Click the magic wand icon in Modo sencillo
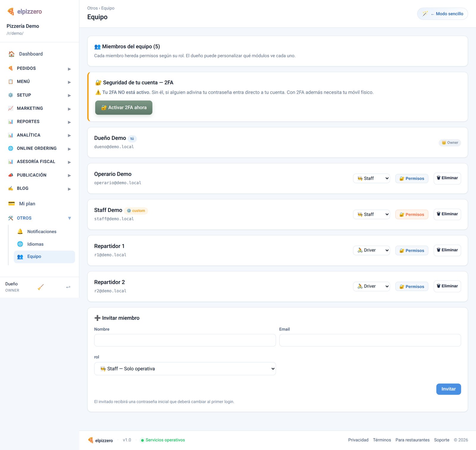 425,14
